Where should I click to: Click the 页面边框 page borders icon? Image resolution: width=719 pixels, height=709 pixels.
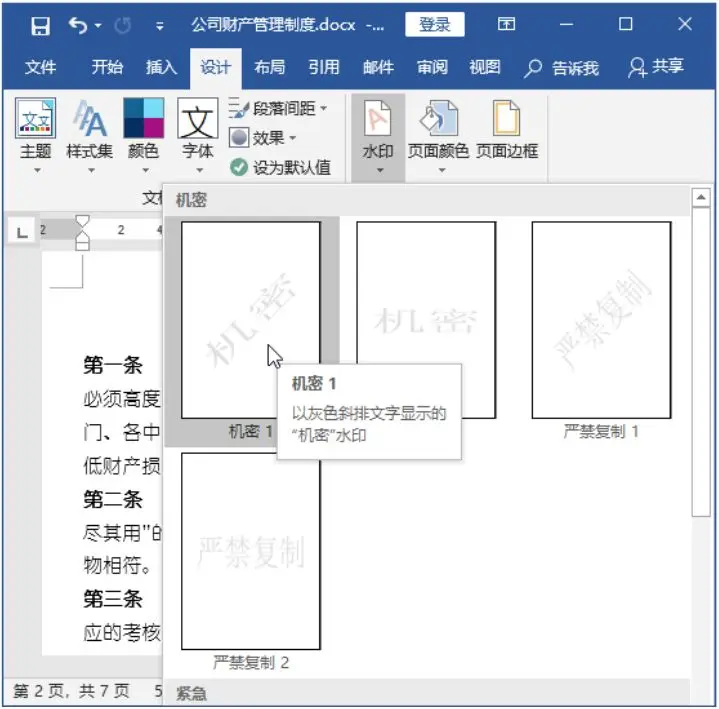coord(507,131)
